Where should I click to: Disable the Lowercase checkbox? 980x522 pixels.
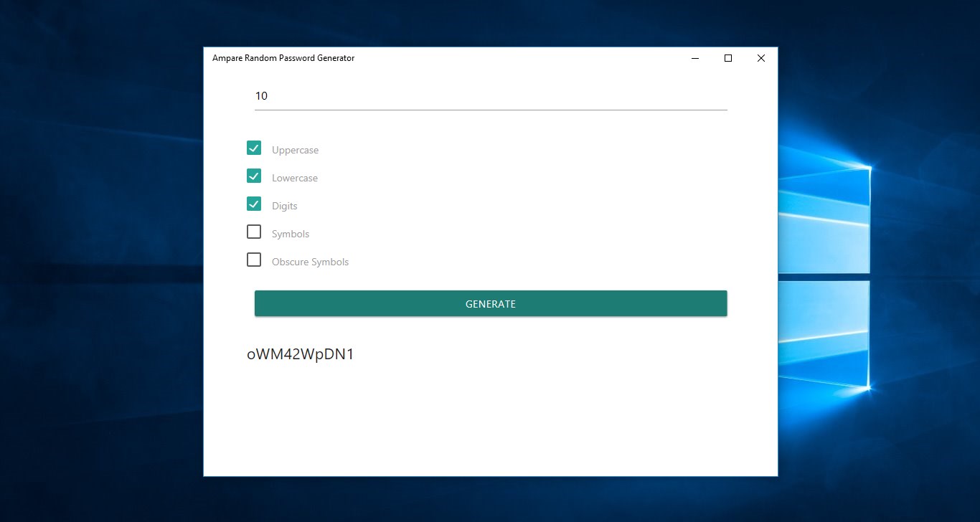click(254, 176)
